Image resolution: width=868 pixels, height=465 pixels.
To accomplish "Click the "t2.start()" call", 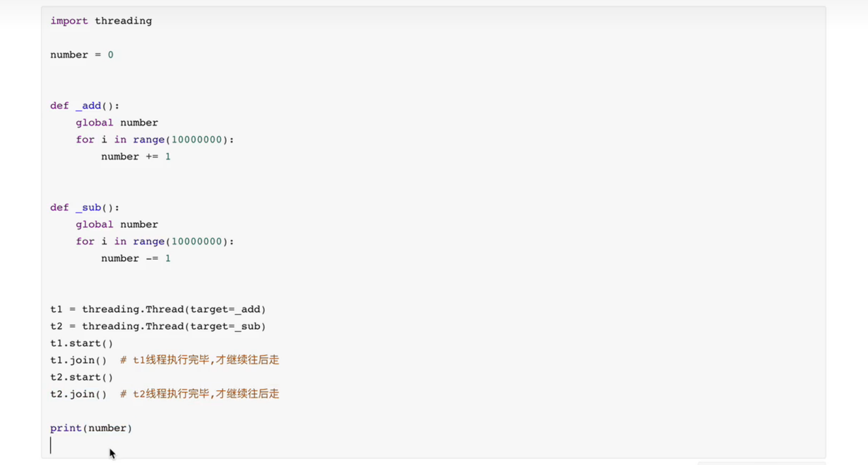I will point(82,377).
